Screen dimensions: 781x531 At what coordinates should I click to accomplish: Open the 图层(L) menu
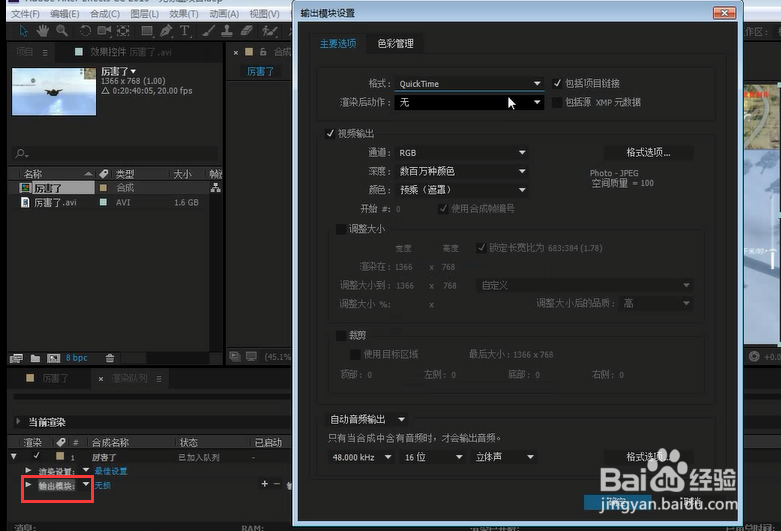tap(144, 14)
